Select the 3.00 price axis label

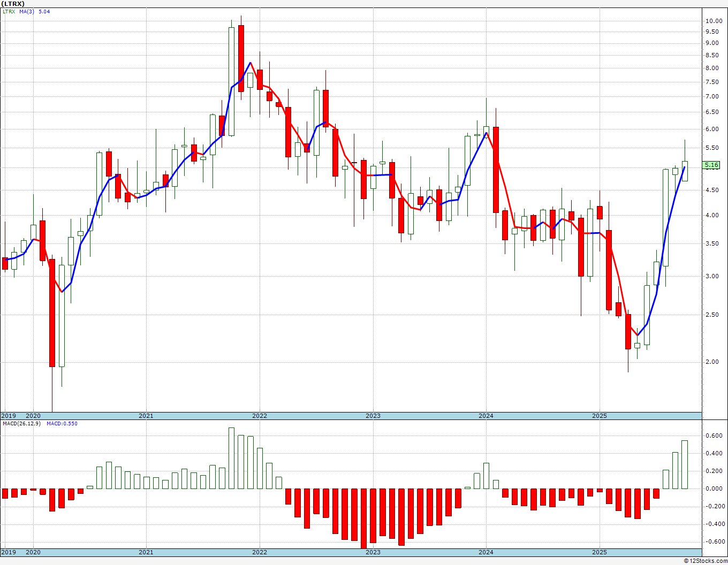tap(711, 276)
